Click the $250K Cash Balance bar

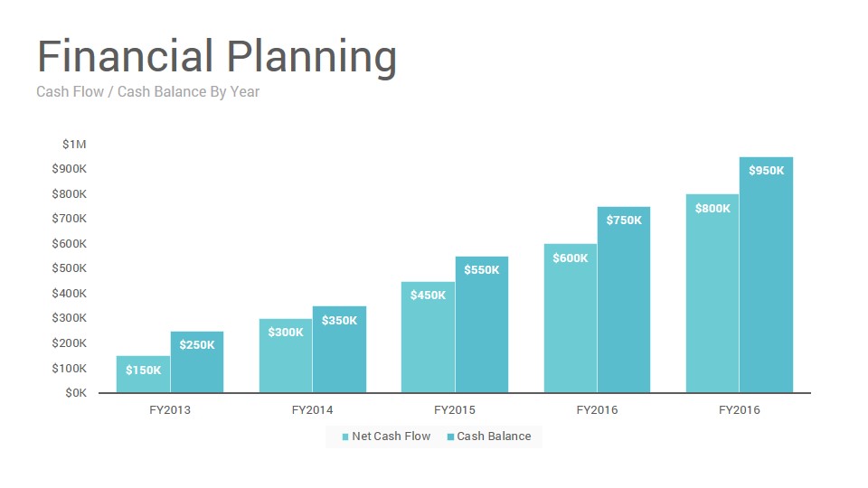point(197,361)
